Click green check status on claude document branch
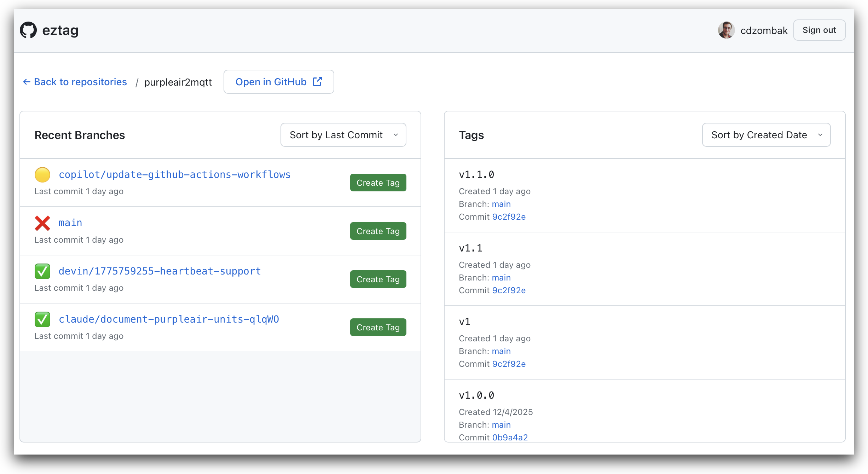This screenshot has height=474, width=868. [42, 319]
